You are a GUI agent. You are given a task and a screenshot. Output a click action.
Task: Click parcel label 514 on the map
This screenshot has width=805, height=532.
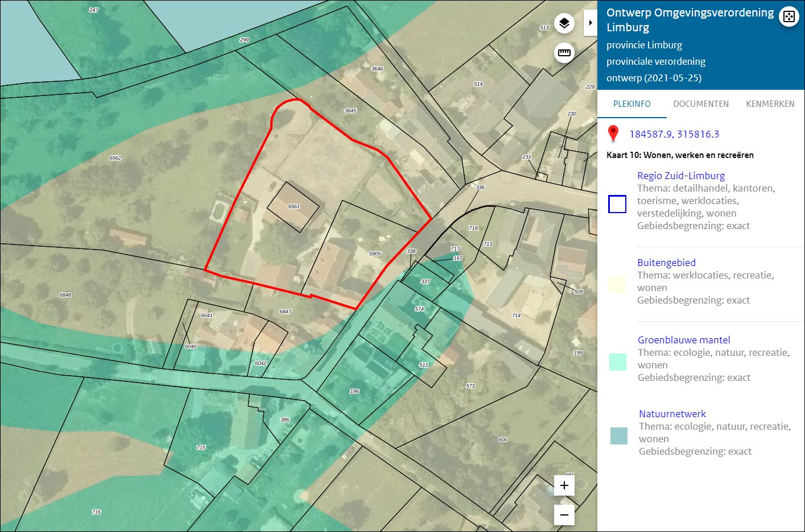(478, 84)
